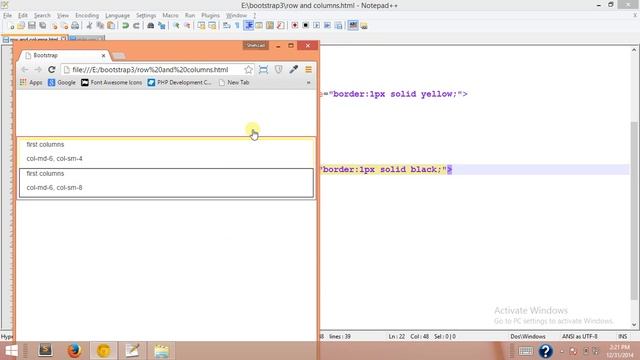Click Cut scissors icon in Notepad++
Image resolution: width=640 pixels, height=360 pixels.
(x=89, y=26)
